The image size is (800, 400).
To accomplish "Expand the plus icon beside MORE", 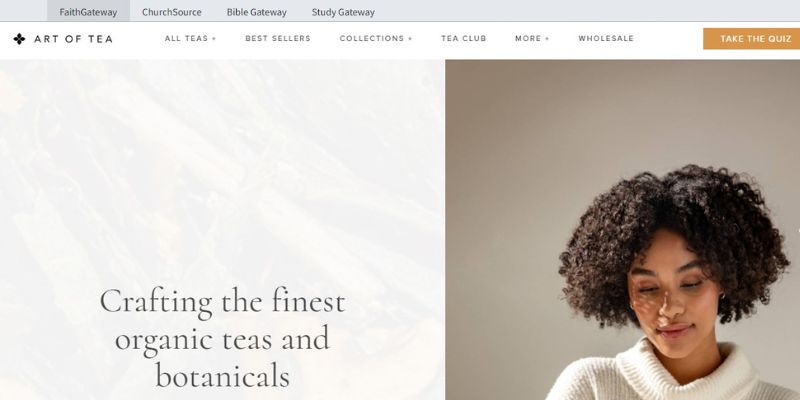I will point(547,39).
